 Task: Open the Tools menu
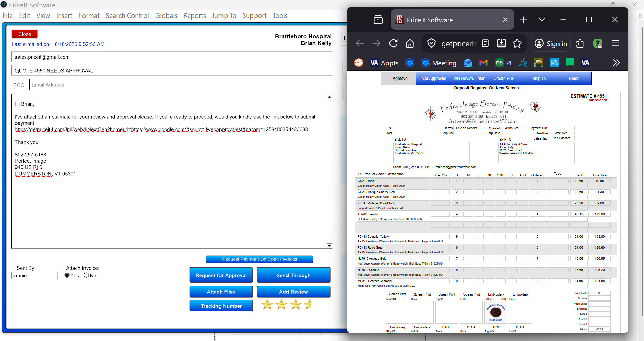[280, 15]
